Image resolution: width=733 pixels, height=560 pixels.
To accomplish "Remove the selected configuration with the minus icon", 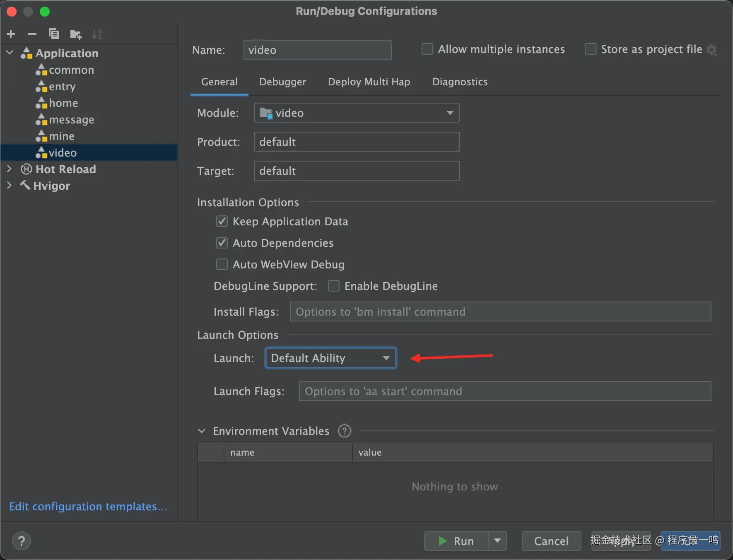I will [x=32, y=34].
